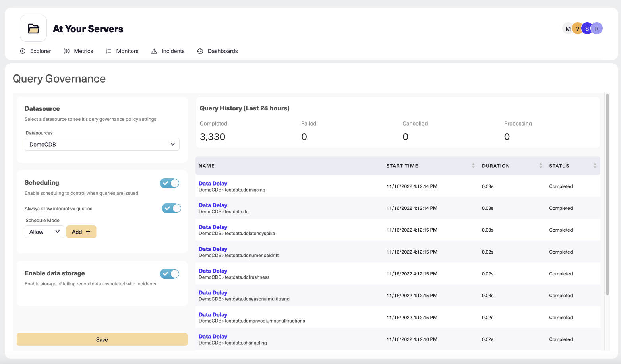Open the DemoCDB datasource dropdown

click(x=102, y=144)
